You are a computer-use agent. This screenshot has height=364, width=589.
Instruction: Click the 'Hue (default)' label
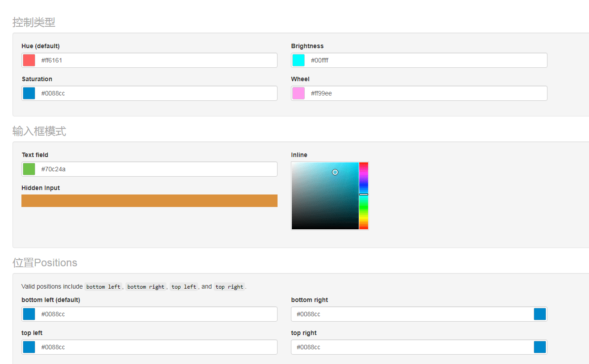point(41,46)
